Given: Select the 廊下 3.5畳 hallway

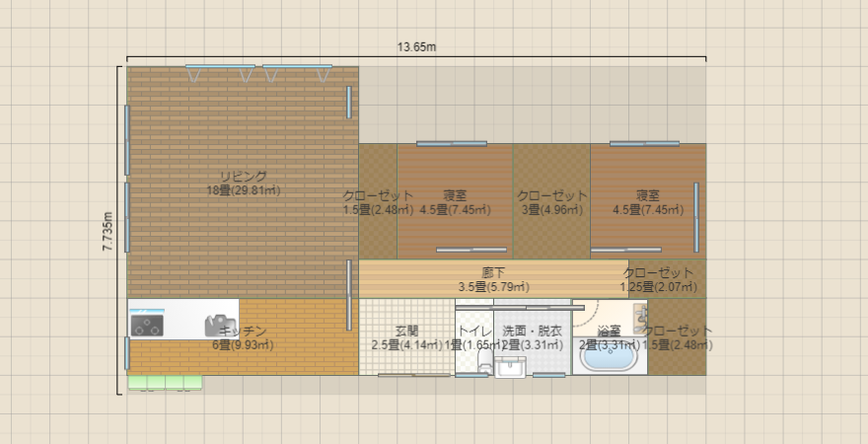Looking at the screenshot, I should pyautogui.click(x=492, y=279).
